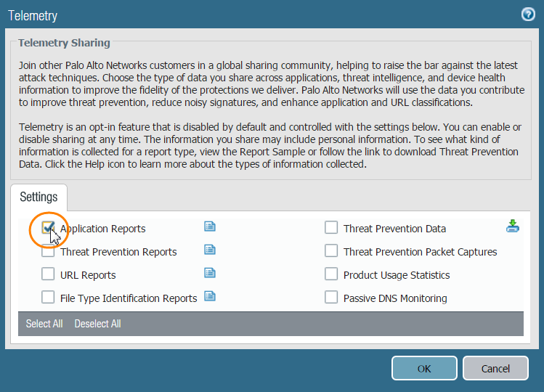Click the Deselect All link
Viewport: 544px width, 392px height.
[x=97, y=324]
